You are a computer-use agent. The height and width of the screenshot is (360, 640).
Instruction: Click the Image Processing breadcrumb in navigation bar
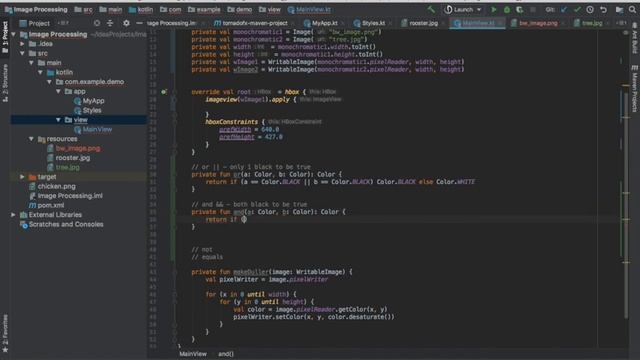click(36, 9)
